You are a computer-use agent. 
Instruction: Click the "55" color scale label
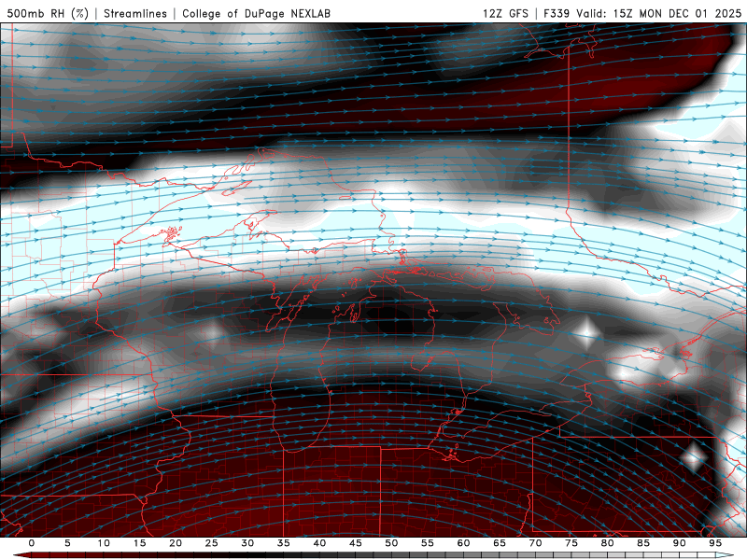(x=428, y=543)
